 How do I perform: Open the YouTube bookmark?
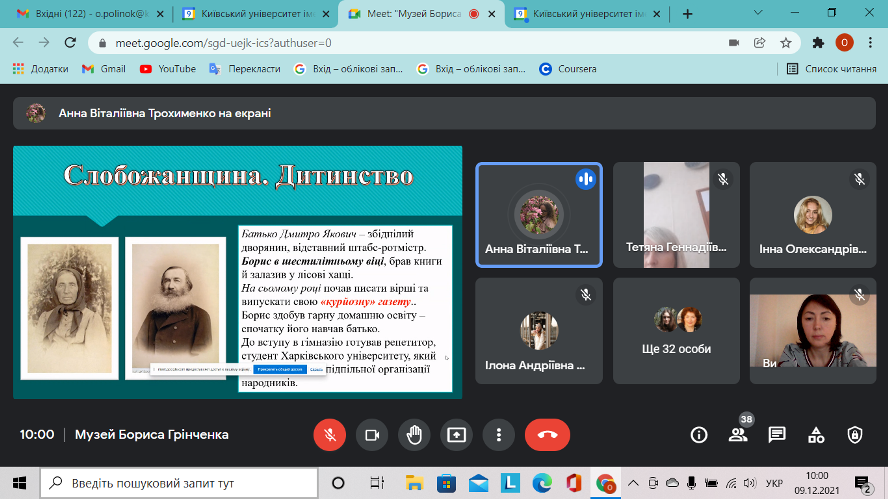167,69
